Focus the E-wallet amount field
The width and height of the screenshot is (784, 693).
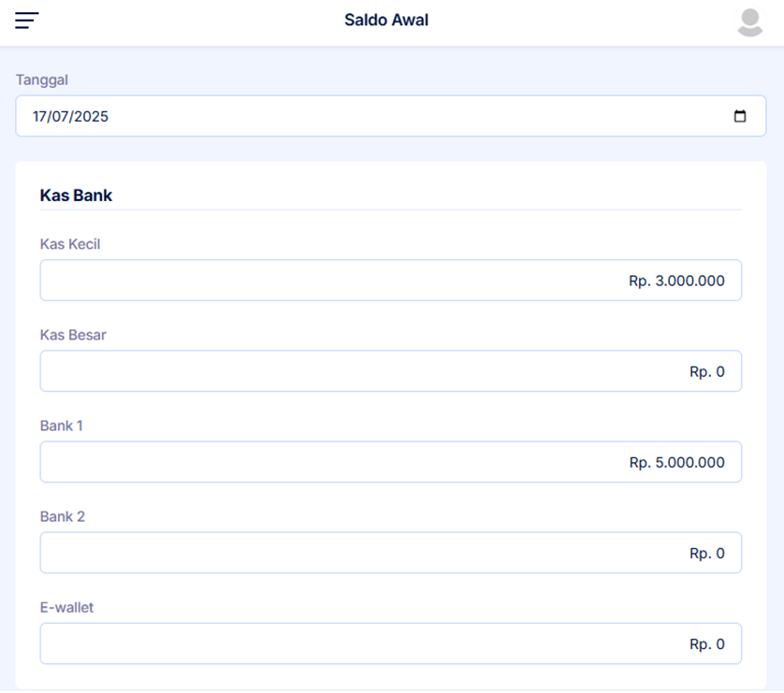(x=390, y=643)
